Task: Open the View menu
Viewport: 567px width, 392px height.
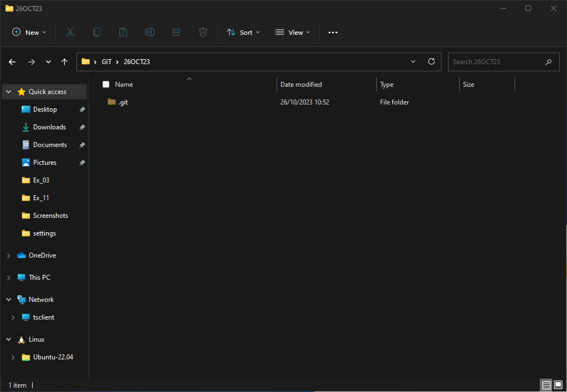Action: (293, 33)
